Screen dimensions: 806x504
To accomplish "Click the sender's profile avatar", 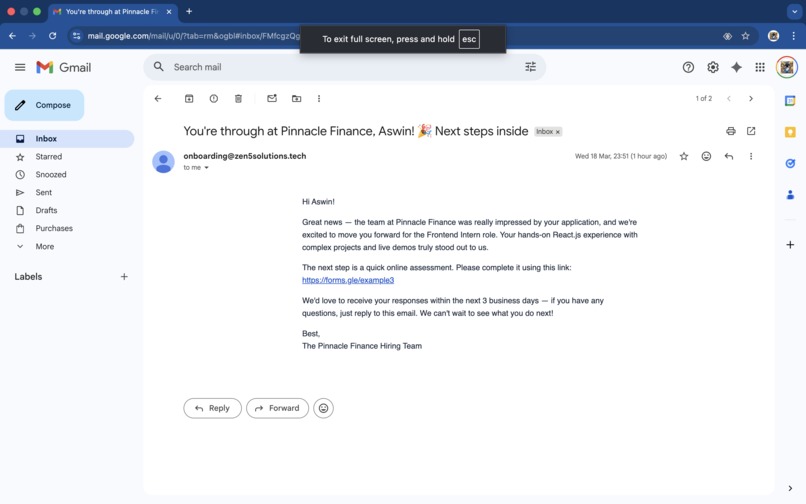I will pyautogui.click(x=163, y=161).
